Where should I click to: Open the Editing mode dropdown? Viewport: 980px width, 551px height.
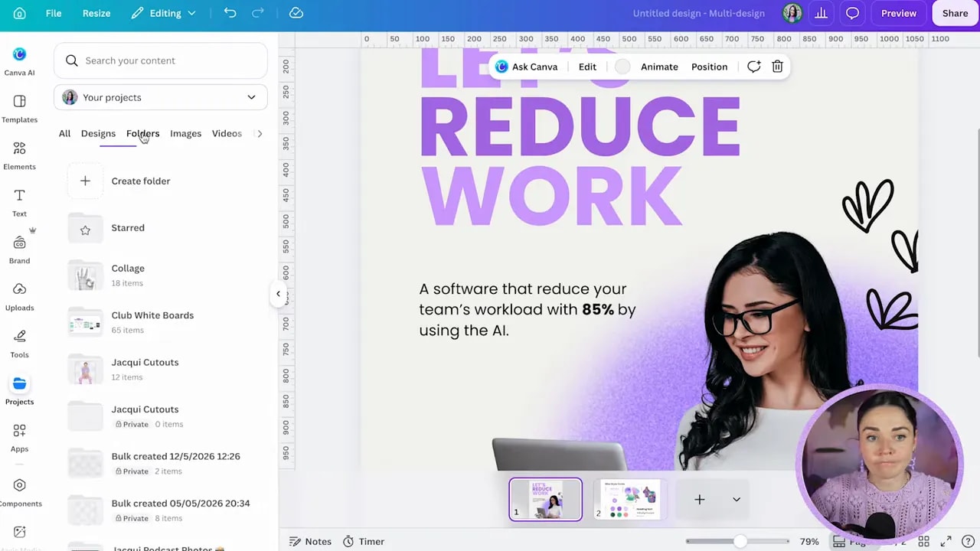[163, 13]
